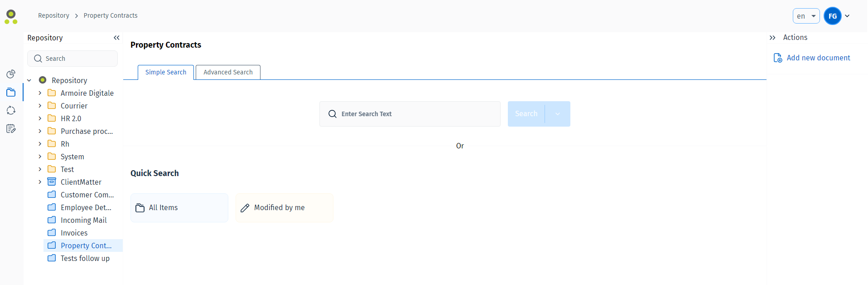Expand the Actions panel double chevron
Image resolution: width=868 pixels, height=285 pixels.
pos(772,38)
